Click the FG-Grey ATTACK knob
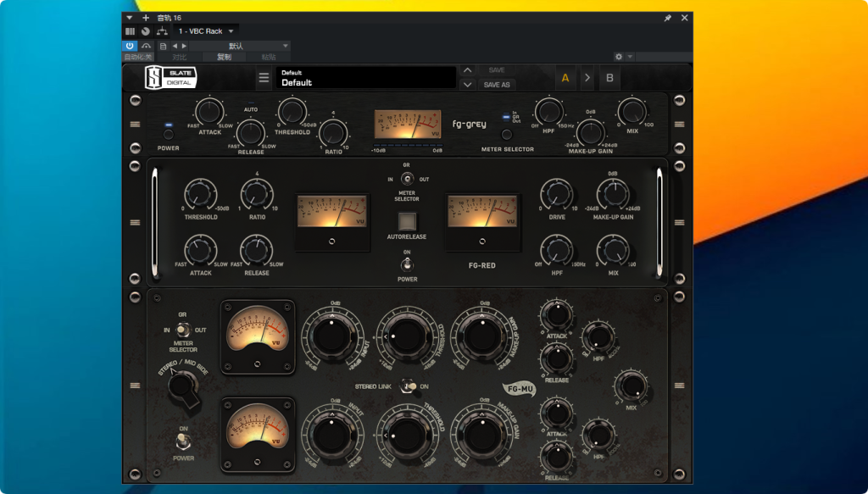 tap(210, 112)
